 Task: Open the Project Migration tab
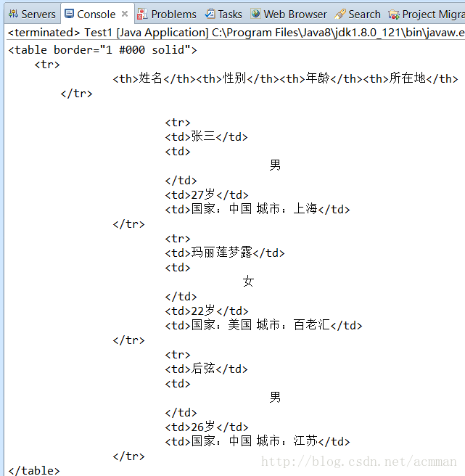(426, 14)
